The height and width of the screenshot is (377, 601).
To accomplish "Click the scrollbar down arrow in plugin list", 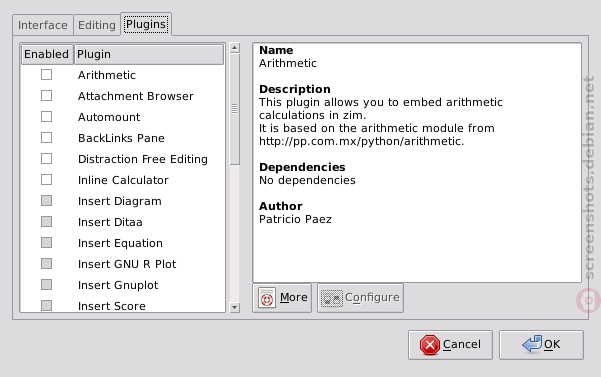I will 235,307.
